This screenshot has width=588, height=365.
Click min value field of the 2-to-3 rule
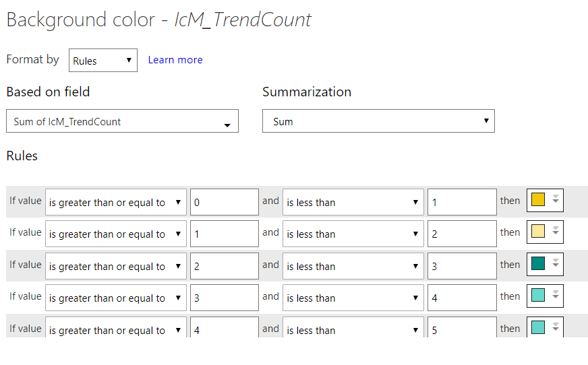[225, 266]
